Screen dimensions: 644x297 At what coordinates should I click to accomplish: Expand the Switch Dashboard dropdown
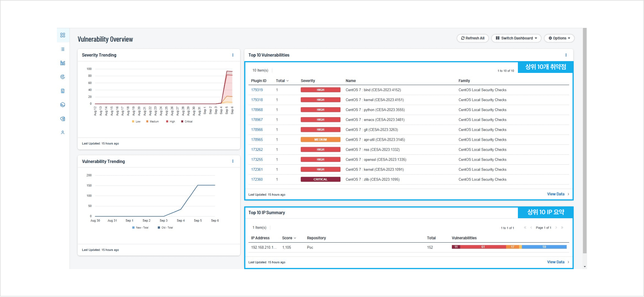516,38
